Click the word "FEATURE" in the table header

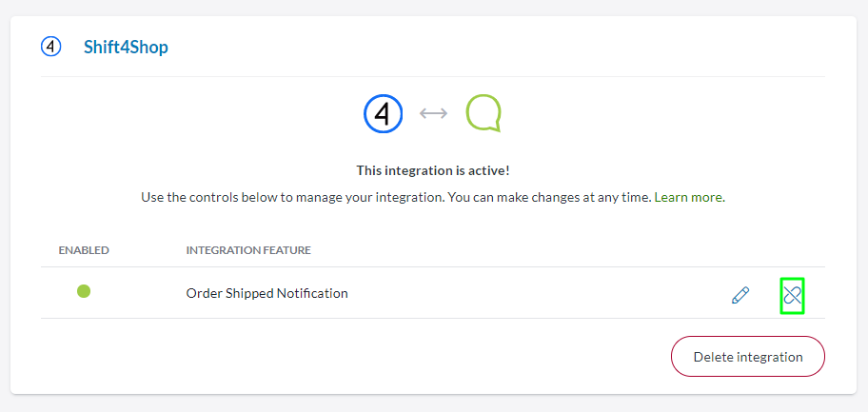click(x=288, y=250)
